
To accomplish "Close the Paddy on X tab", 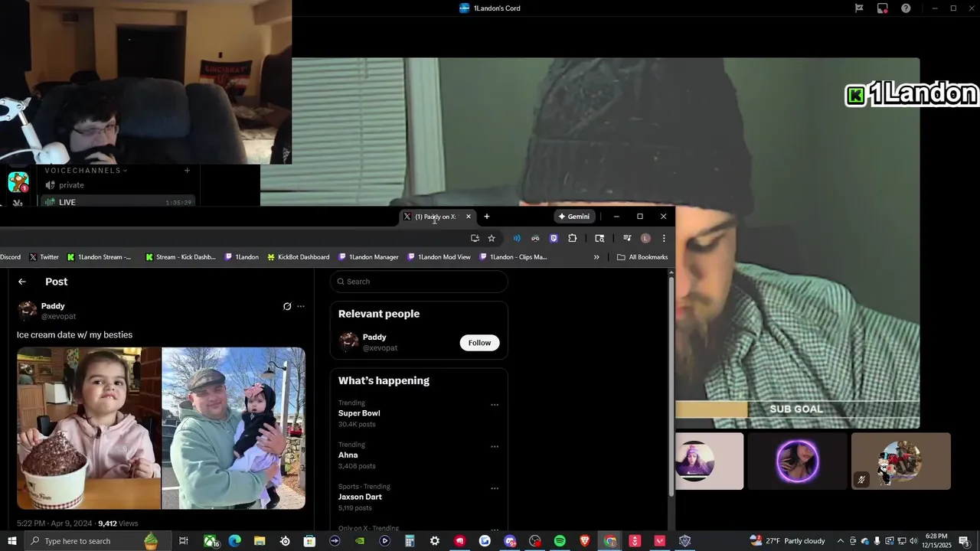I will point(469,217).
